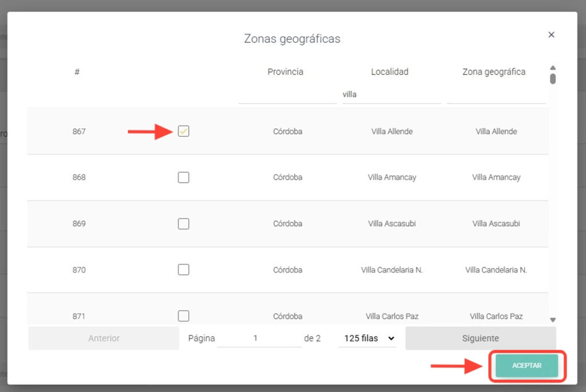Uncheck the Villa Allende row checkbox
Image resolution: width=586 pixels, height=392 pixels.
(x=183, y=132)
